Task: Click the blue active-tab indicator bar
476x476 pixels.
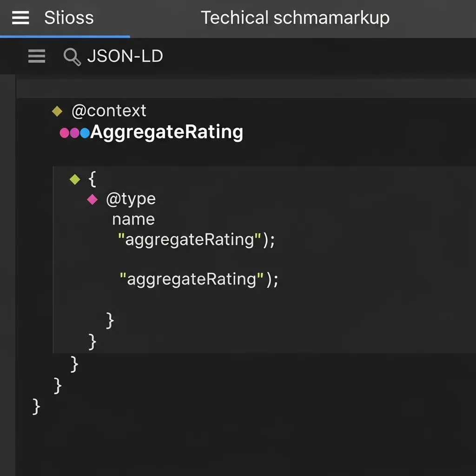Action: [x=65, y=36]
